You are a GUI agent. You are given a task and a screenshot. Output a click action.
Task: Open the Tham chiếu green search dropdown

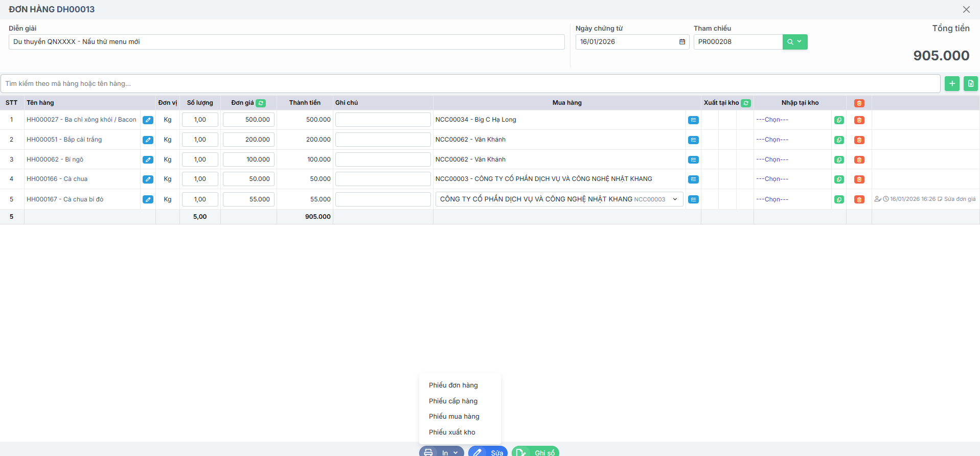pos(794,42)
